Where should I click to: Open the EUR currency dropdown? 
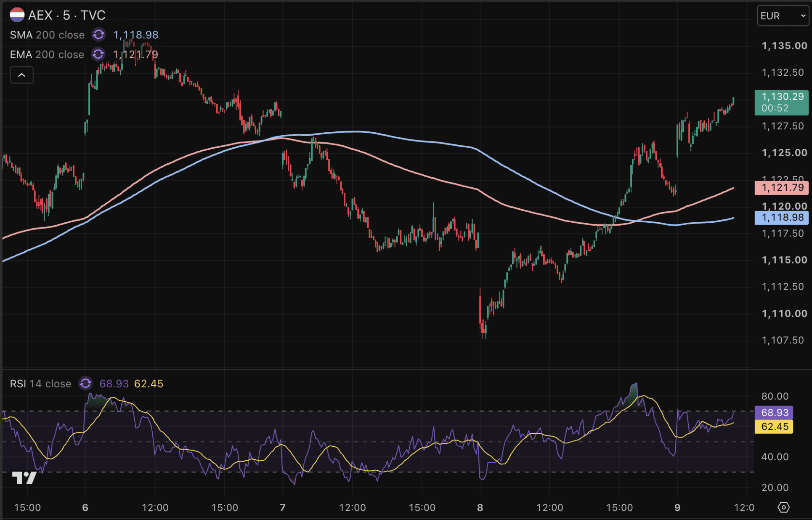point(783,16)
